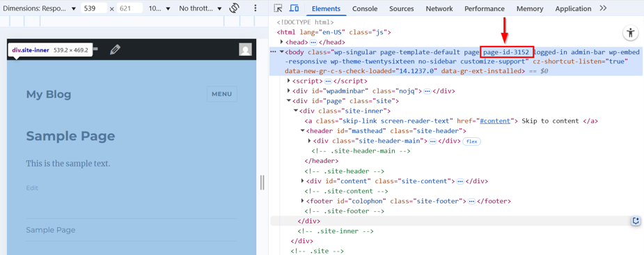The width and height of the screenshot is (644, 255).
Task: Expand the ellipsis in div id content
Action: click(x=460, y=181)
